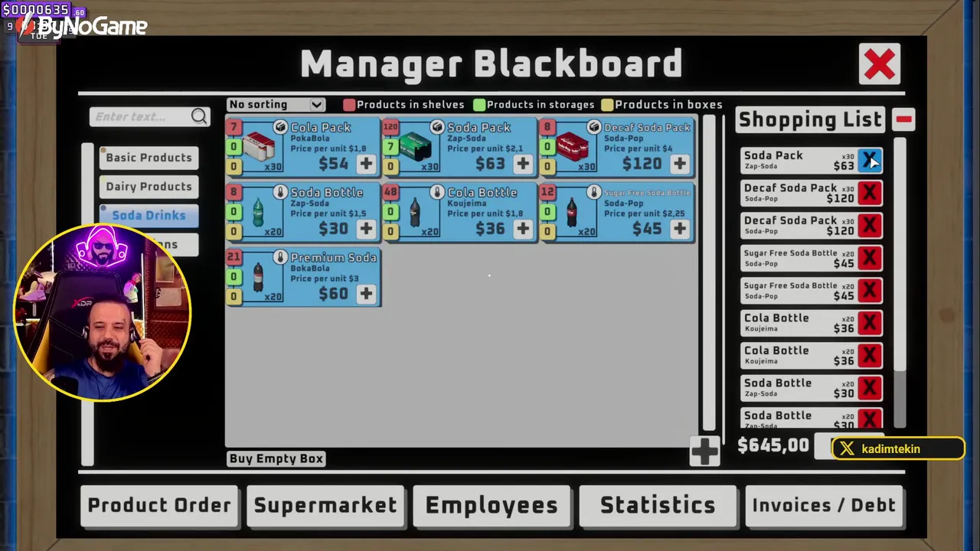This screenshot has width=980, height=551.
Task: Click the streamer webcam overlay
Action: click(x=102, y=312)
